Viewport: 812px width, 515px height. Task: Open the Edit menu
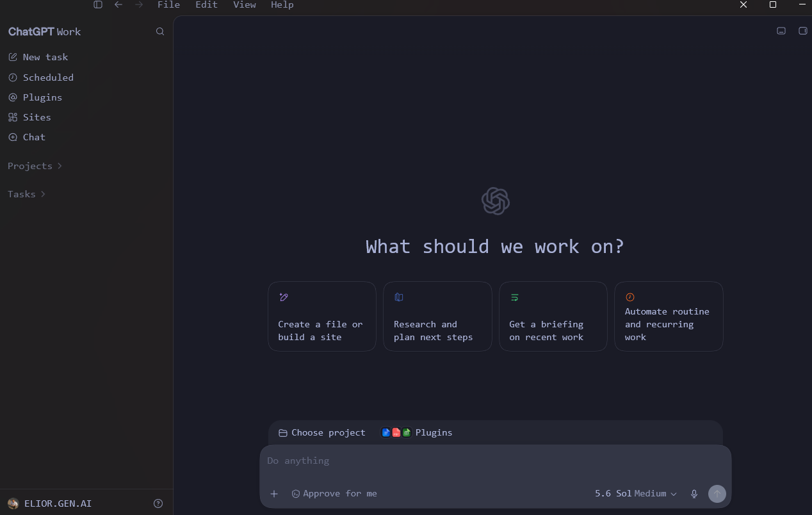pyautogui.click(x=206, y=4)
